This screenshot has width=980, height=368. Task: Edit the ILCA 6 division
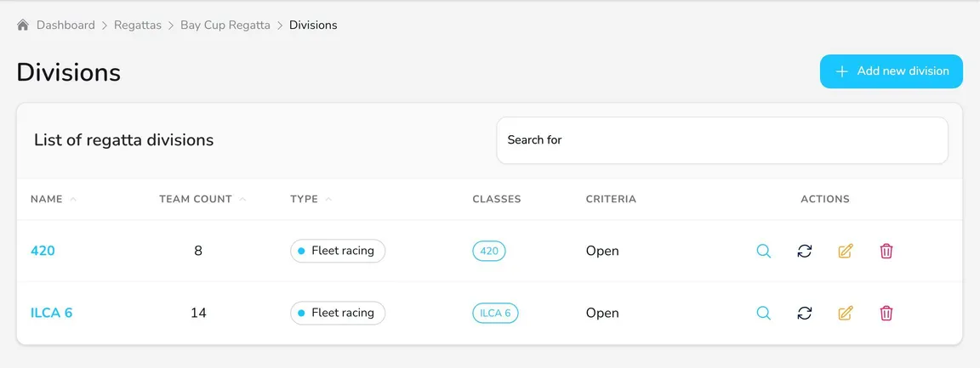(x=845, y=313)
